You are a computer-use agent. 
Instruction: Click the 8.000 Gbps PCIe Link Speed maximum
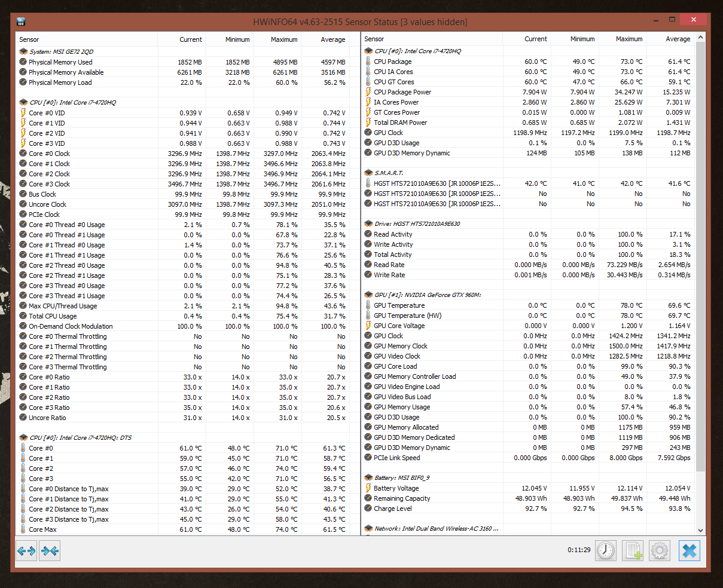pos(625,458)
